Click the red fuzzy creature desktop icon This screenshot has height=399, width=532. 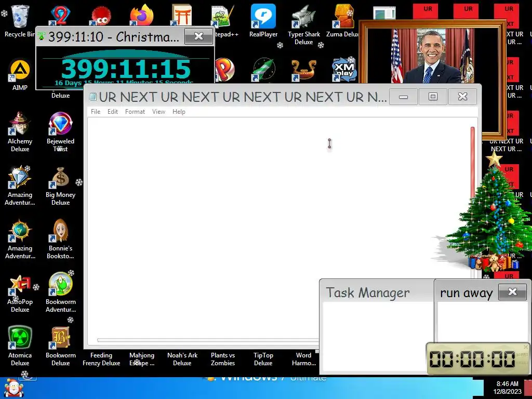point(101,16)
